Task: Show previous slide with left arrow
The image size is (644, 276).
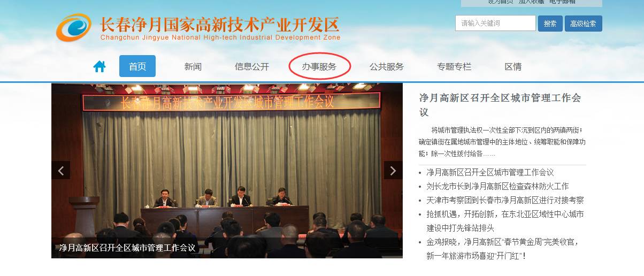Action: coord(61,171)
